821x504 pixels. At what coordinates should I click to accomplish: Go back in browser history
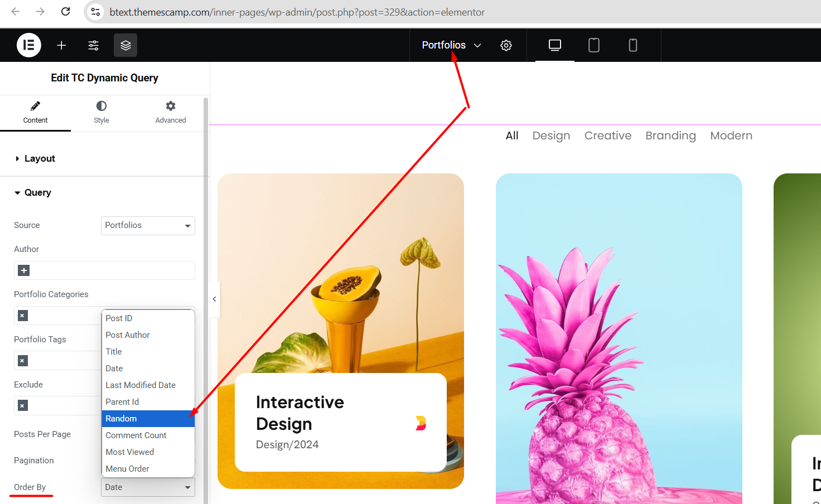coord(16,12)
